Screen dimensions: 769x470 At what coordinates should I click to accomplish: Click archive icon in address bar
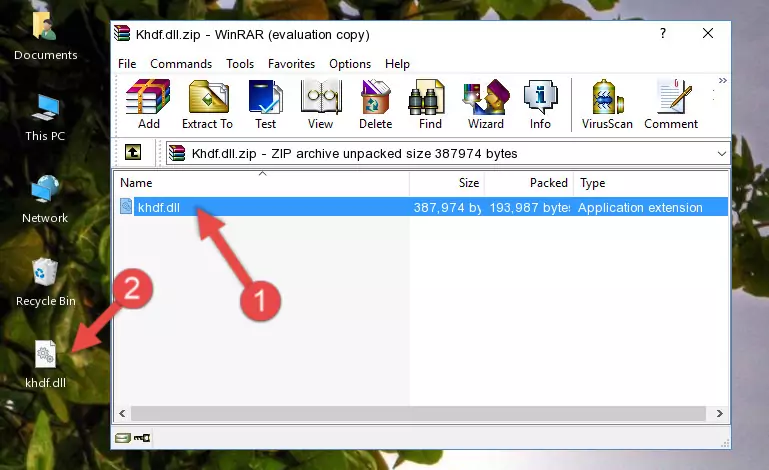click(x=177, y=153)
